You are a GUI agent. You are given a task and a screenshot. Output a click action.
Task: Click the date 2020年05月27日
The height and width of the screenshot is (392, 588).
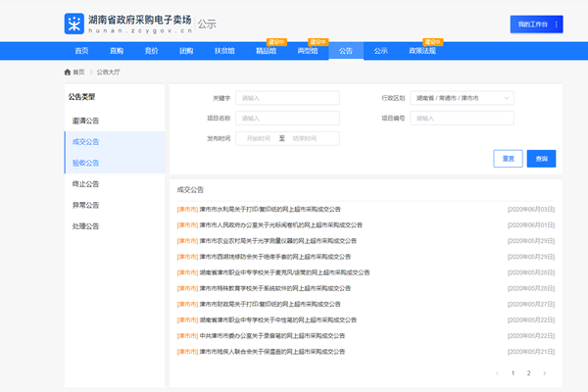[x=531, y=304]
